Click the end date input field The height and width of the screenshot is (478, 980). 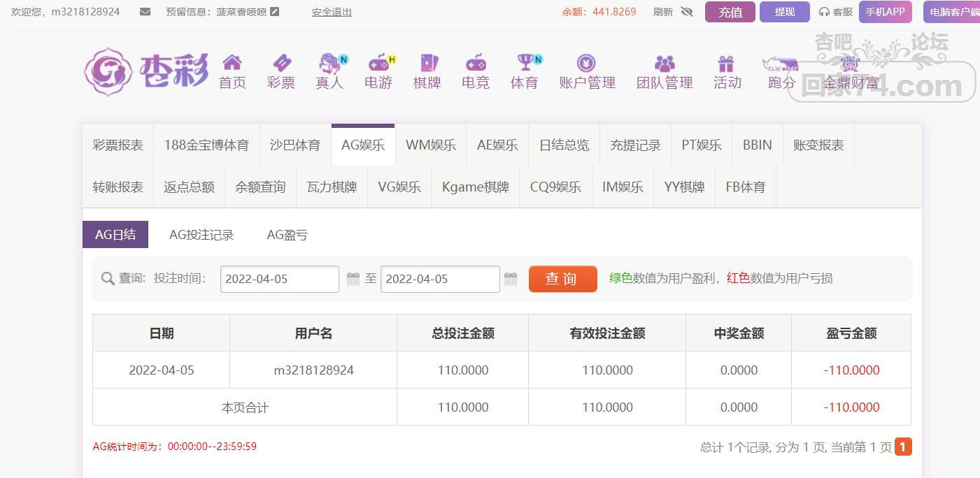tap(440, 279)
